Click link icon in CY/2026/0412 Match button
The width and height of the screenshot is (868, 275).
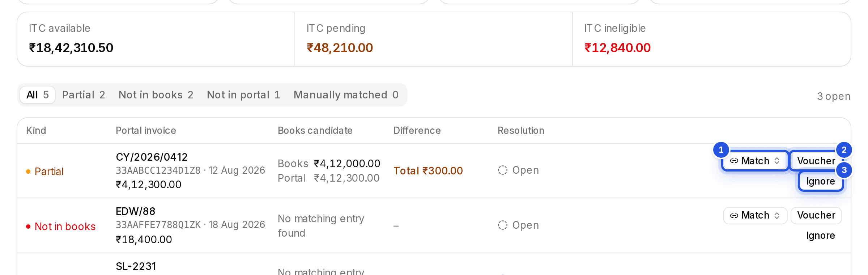click(x=734, y=161)
